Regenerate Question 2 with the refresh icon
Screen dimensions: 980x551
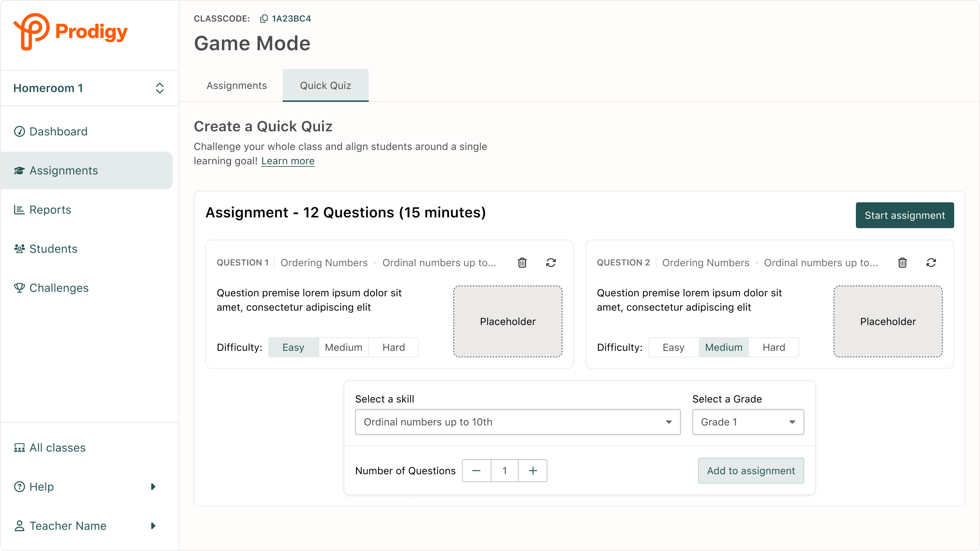pyautogui.click(x=931, y=263)
